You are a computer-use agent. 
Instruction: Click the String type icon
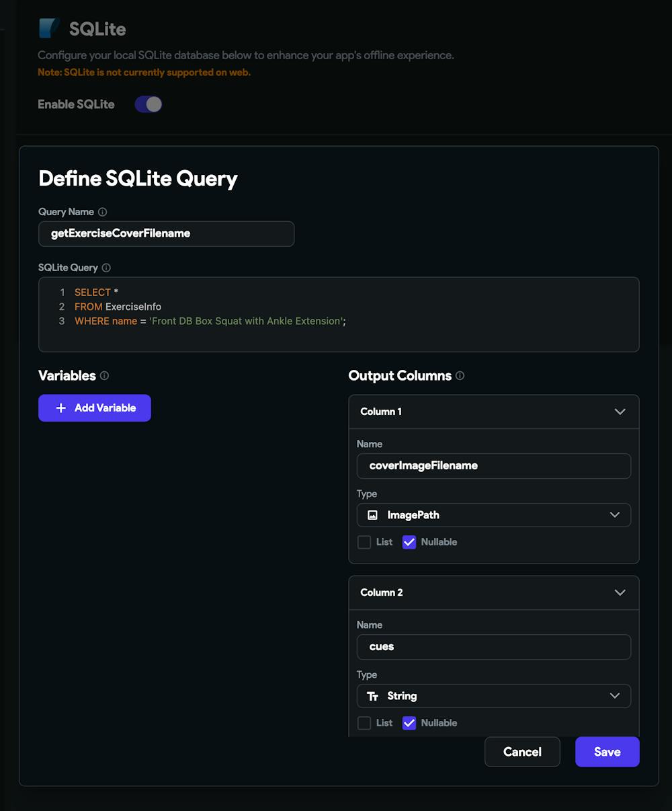(x=372, y=696)
